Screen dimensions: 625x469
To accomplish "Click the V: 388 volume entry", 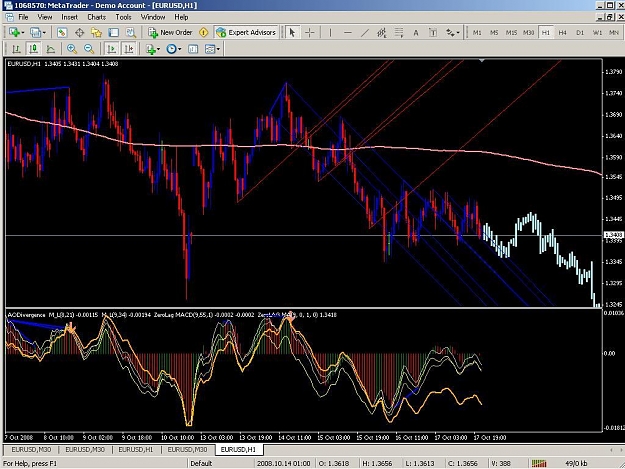I will 501,463.
